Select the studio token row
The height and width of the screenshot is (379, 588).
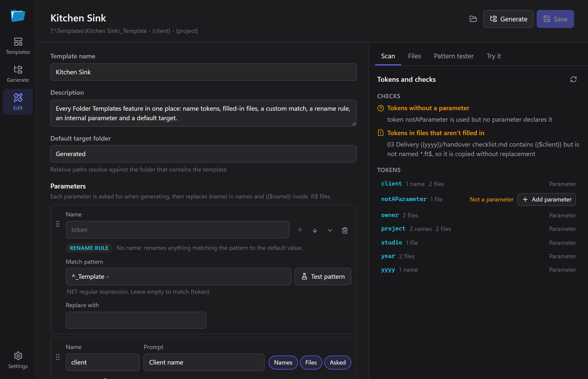(478, 243)
